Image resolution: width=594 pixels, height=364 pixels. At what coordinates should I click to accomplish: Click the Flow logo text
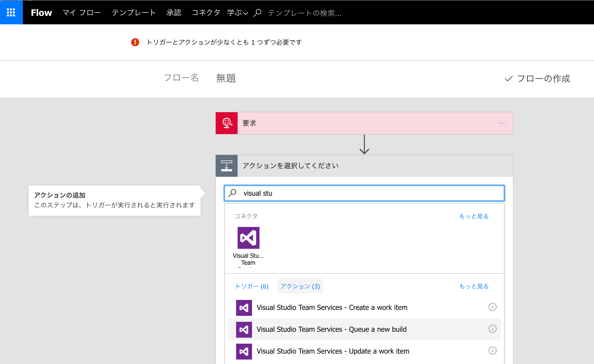coord(41,13)
